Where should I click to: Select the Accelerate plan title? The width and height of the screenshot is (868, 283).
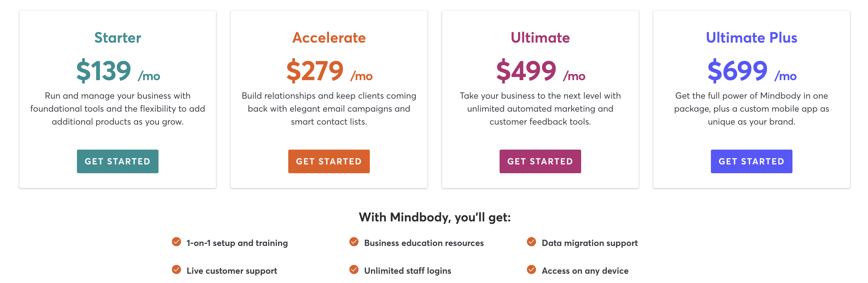329,38
